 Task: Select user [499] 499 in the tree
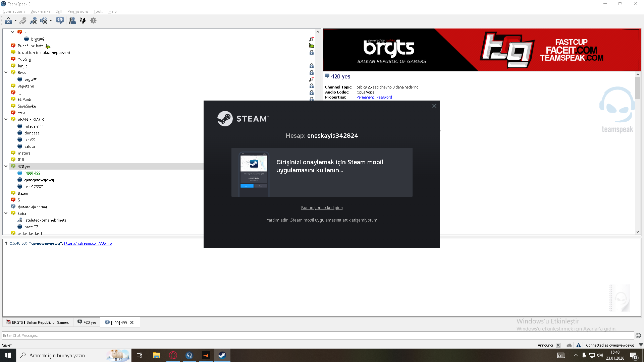point(32,173)
